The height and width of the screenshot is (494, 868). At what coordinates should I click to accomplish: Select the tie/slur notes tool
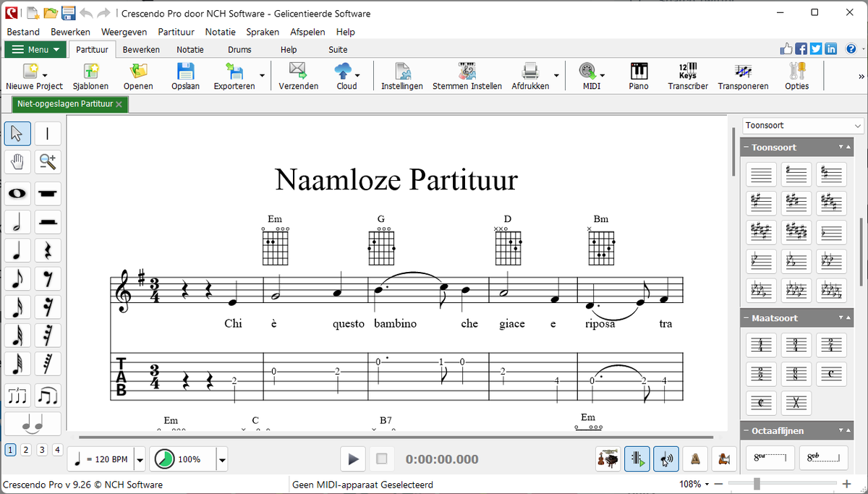tap(33, 424)
